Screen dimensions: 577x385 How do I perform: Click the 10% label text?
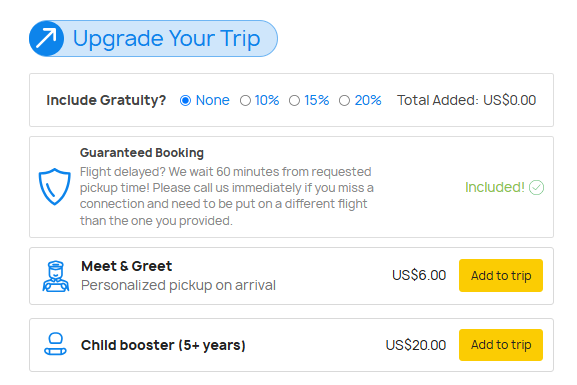pyautogui.click(x=267, y=100)
